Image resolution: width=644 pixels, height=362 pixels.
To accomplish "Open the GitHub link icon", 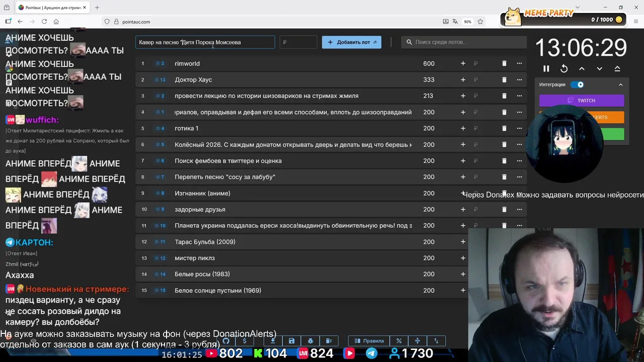I will (x=226, y=341).
